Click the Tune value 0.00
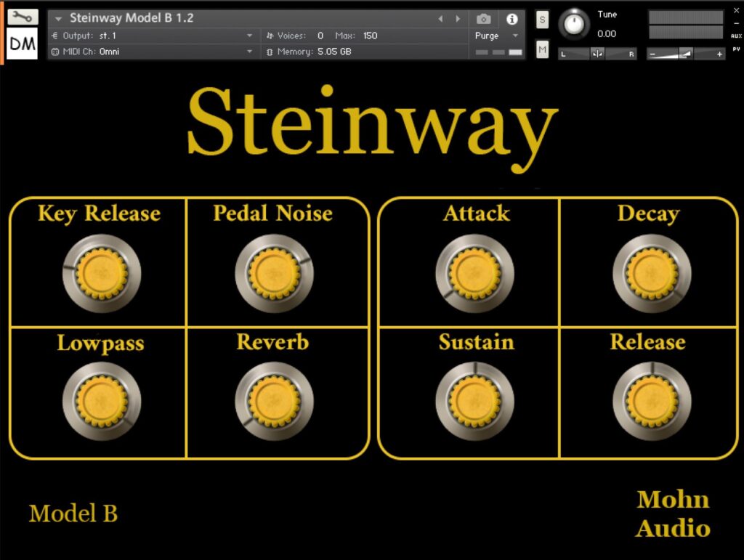This screenshot has height=560, width=744. (607, 33)
